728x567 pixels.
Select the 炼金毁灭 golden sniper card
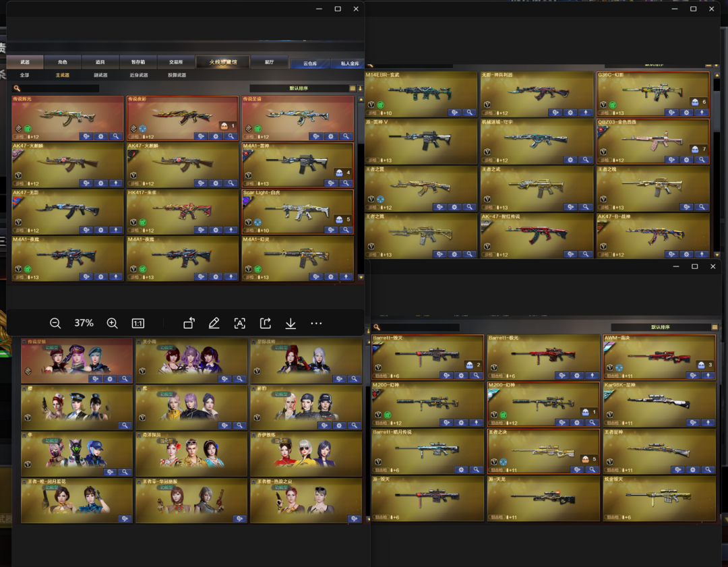[x=659, y=498]
